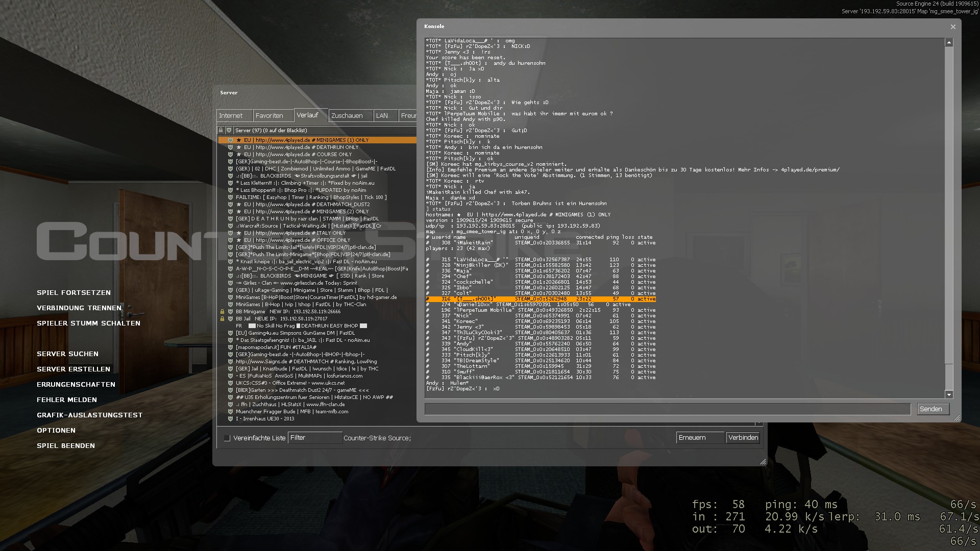The height and width of the screenshot is (551, 980).
Task: Click the Erneuern refresh button
Action: click(700, 438)
